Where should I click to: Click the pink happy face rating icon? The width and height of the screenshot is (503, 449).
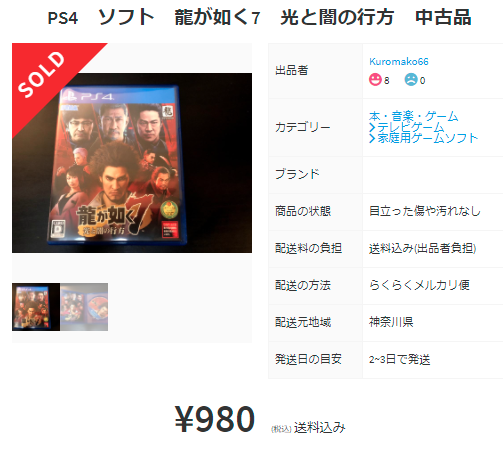(x=375, y=79)
